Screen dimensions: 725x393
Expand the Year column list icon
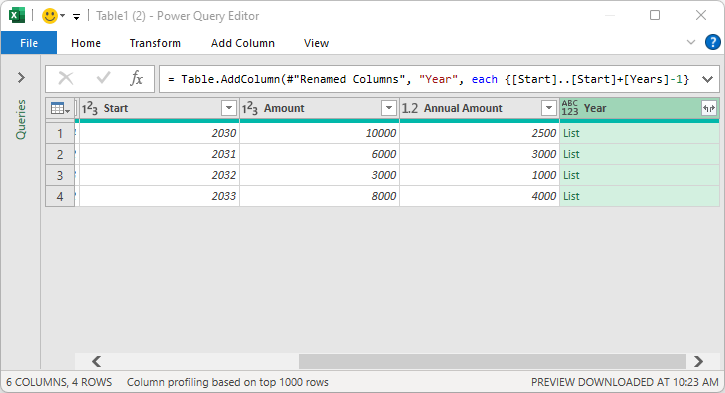pos(708,109)
